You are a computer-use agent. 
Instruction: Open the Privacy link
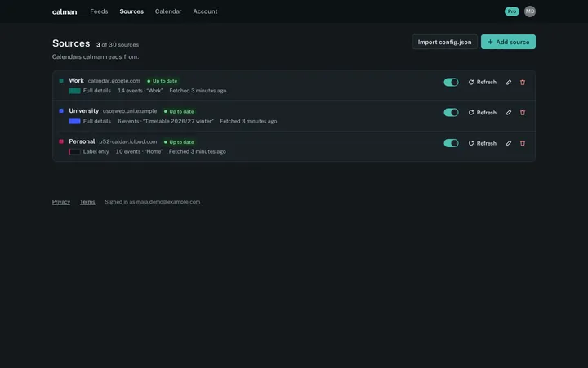coord(61,202)
